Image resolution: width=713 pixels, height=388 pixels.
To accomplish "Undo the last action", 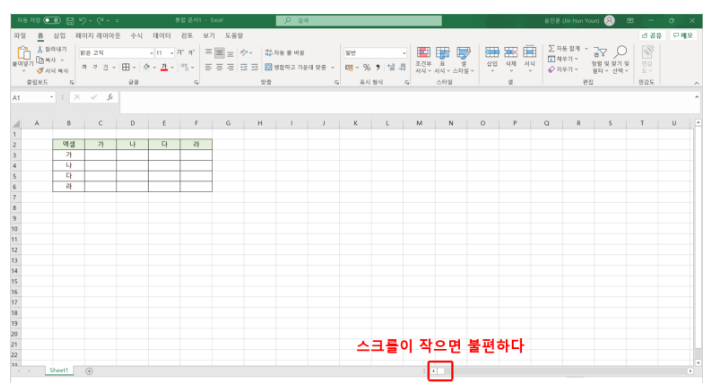I will coord(82,20).
